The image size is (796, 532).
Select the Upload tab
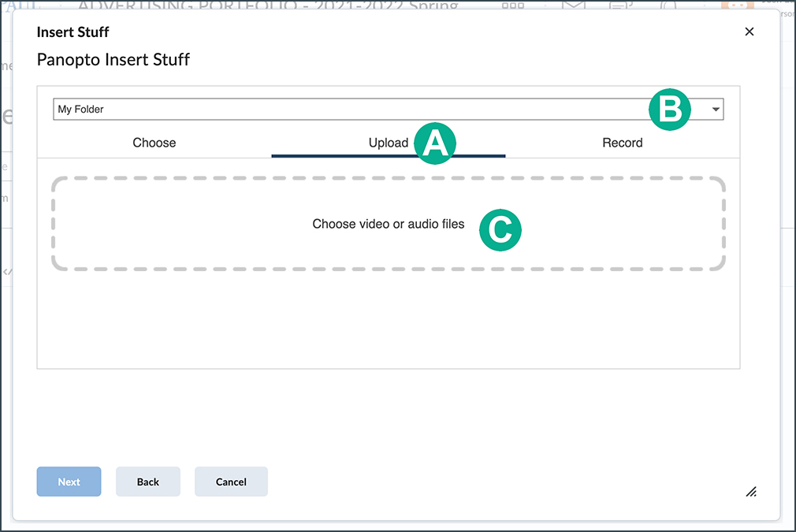389,143
